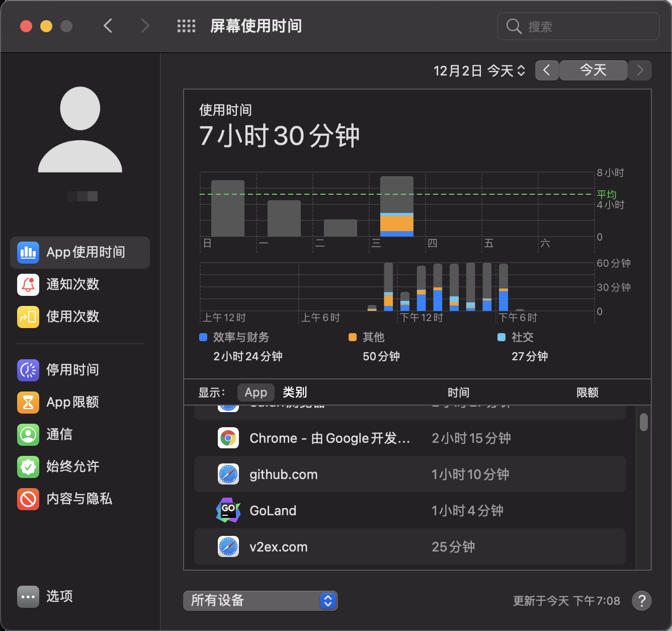Image resolution: width=672 pixels, height=631 pixels.
Task: Click the 搜索 search field
Action: pyautogui.click(x=578, y=26)
